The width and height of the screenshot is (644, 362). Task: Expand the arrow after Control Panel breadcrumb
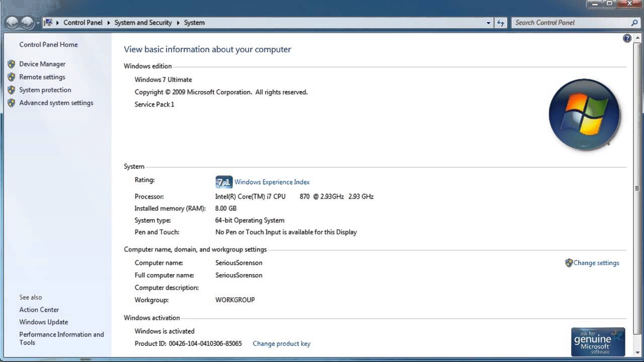tap(108, 23)
